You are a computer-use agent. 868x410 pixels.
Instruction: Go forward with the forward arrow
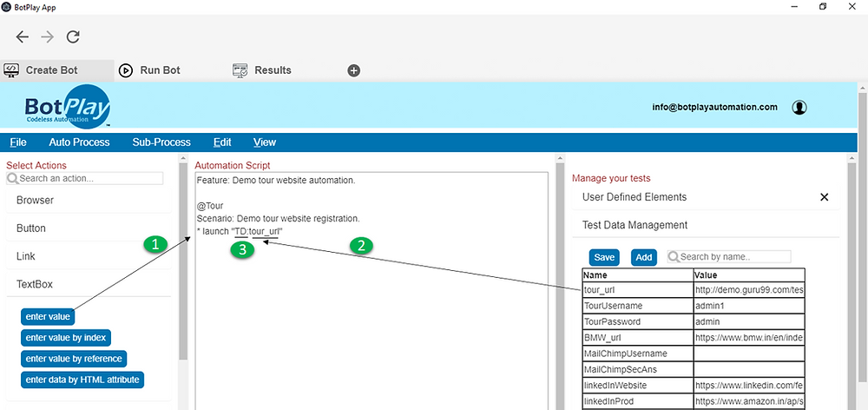[48, 37]
